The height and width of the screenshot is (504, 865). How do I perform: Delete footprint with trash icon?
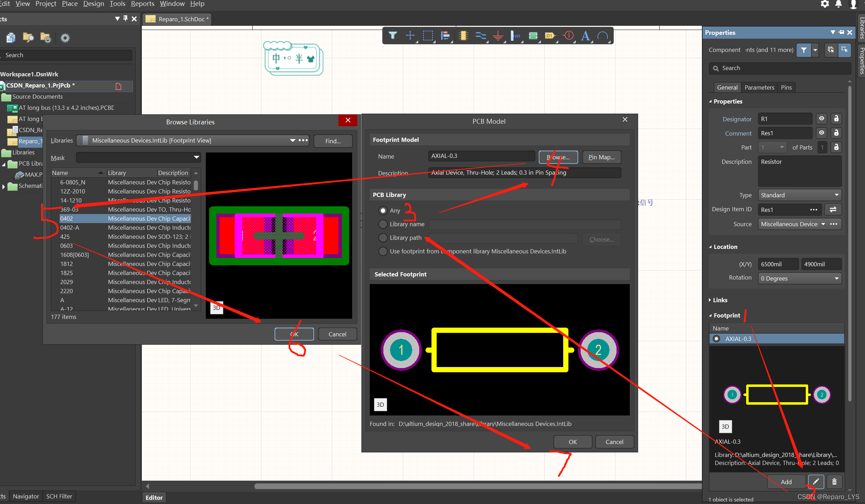(834, 481)
